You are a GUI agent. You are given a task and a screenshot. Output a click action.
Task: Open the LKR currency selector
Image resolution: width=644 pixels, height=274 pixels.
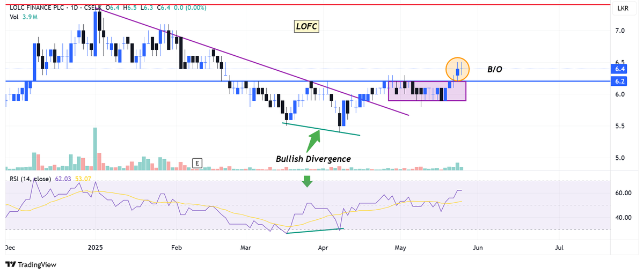click(x=623, y=8)
